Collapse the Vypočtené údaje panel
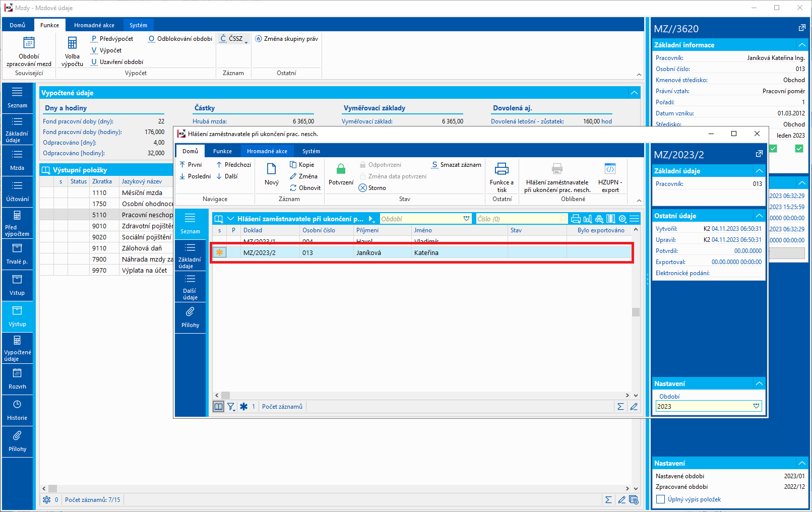The height and width of the screenshot is (512, 812). coord(634,93)
